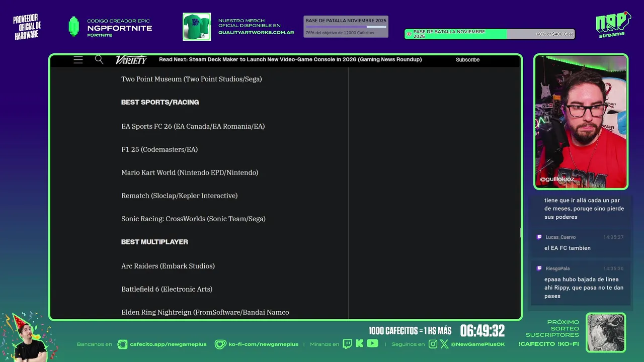Click the @guilloleoz handle label
644x362 pixels.
point(557,179)
